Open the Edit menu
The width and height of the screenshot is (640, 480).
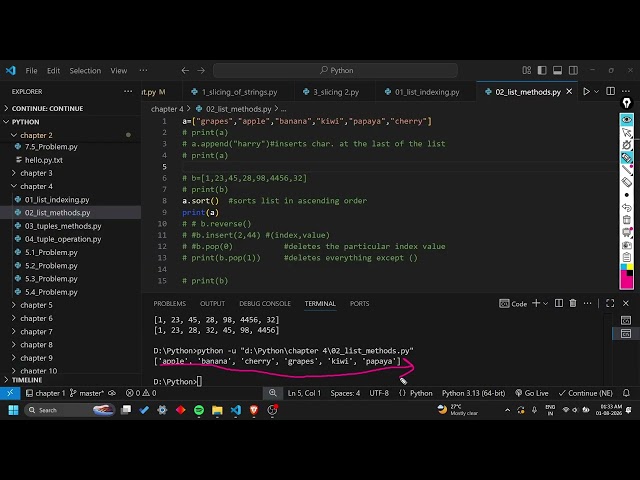click(53, 71)
